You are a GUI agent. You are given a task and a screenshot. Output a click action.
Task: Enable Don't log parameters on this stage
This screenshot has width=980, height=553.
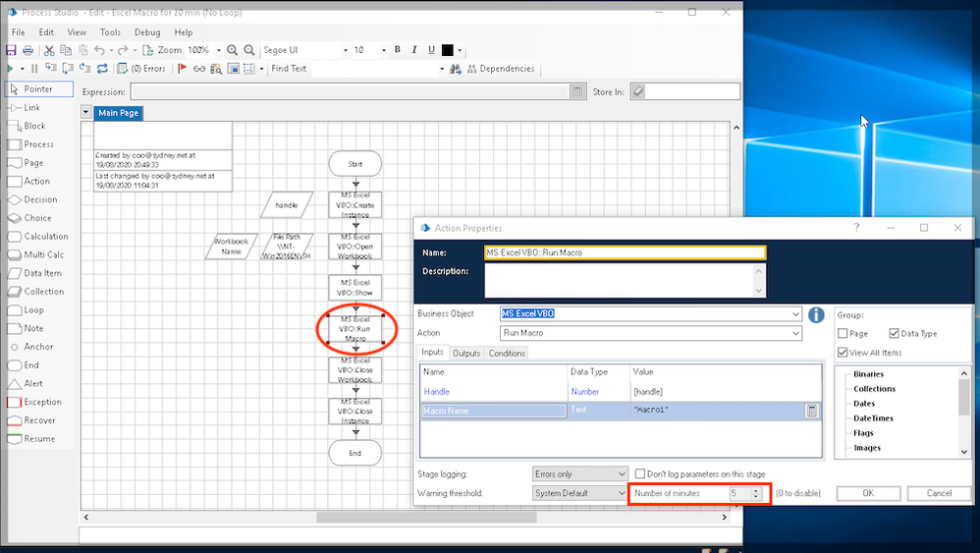[640, 473]
